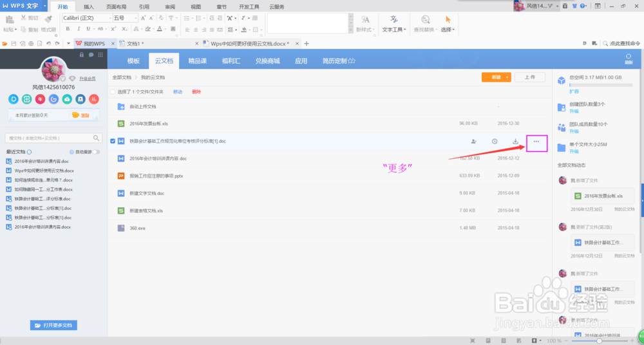Click the green cloud upload round icon
Viewport: 644px width, 345px height.
(68, 98)
